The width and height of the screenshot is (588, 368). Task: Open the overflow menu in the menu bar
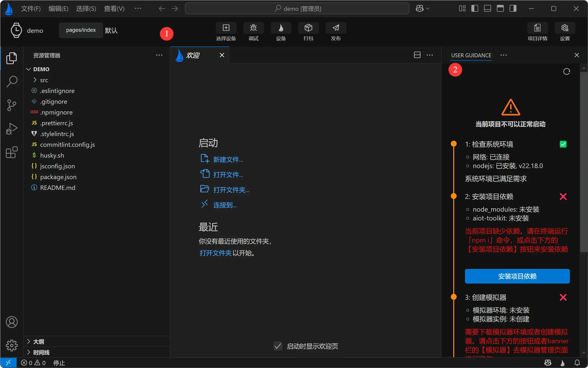coord(138,9)
